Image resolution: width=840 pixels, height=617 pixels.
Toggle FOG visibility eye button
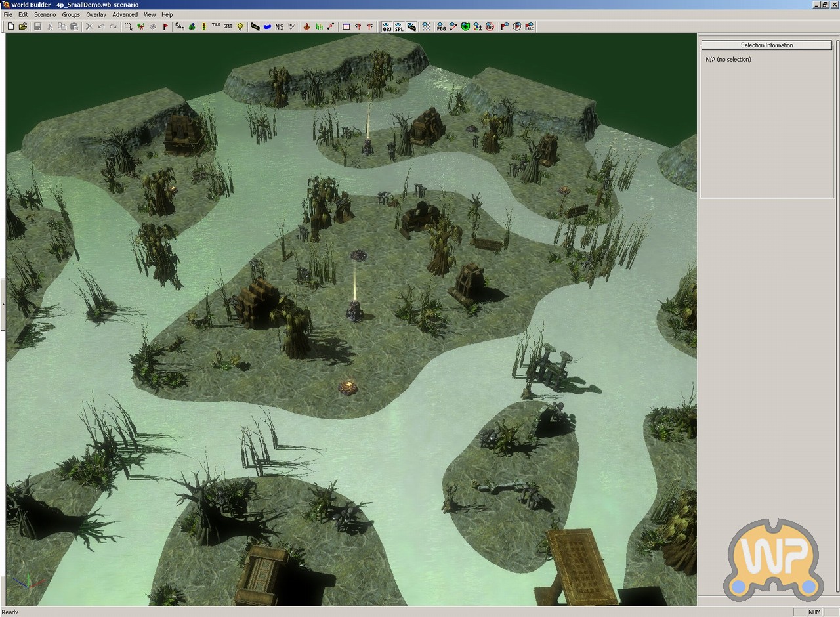click(441, 26)
